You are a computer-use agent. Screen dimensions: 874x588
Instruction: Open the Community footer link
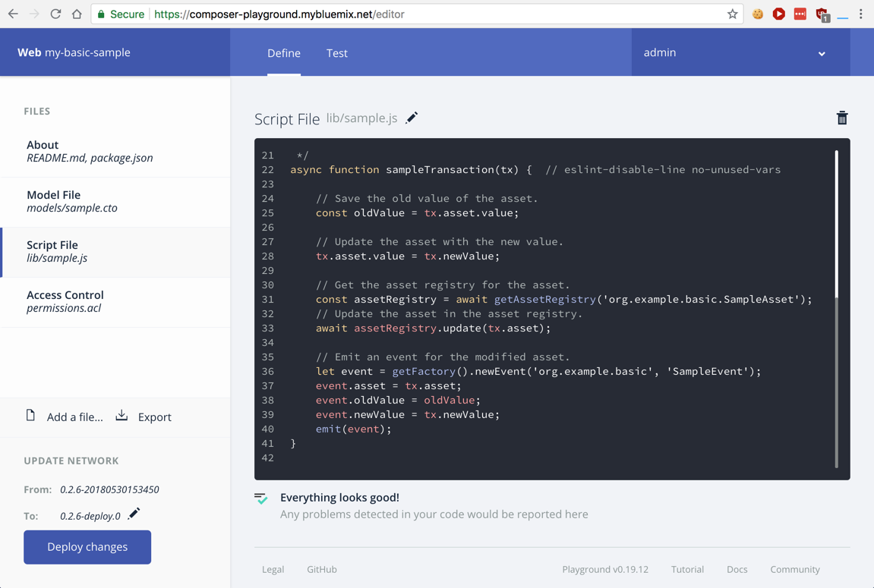[795, 569]
